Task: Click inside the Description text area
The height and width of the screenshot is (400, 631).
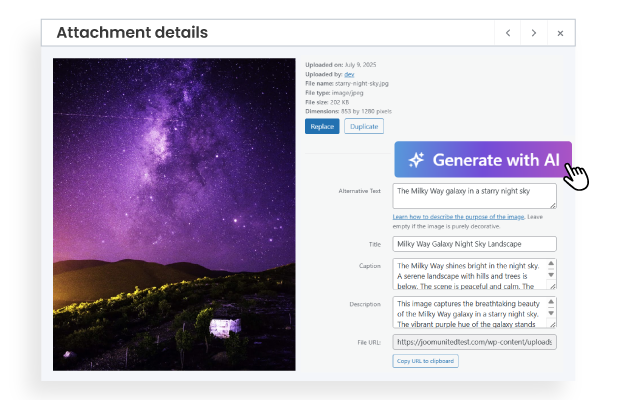Action: [x=470, y=311]
